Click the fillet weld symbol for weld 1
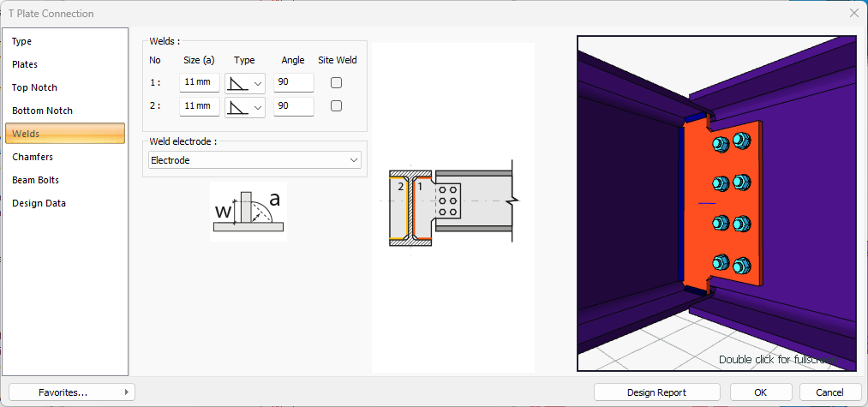This screenshot has width=868, height=407. coord(237,83)
